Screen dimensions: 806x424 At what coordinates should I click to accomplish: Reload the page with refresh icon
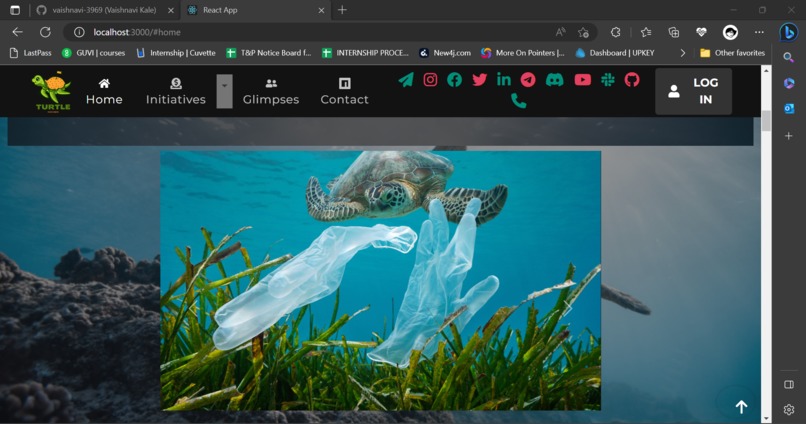45,32
